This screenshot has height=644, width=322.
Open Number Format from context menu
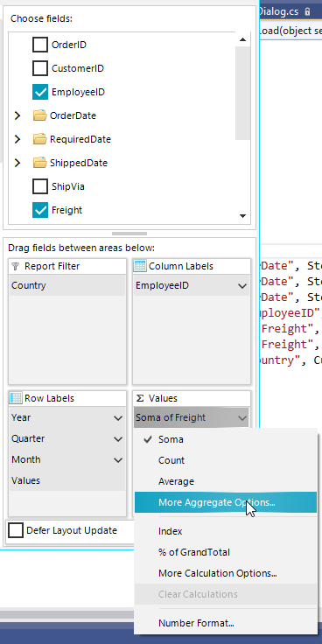[196, 623]
